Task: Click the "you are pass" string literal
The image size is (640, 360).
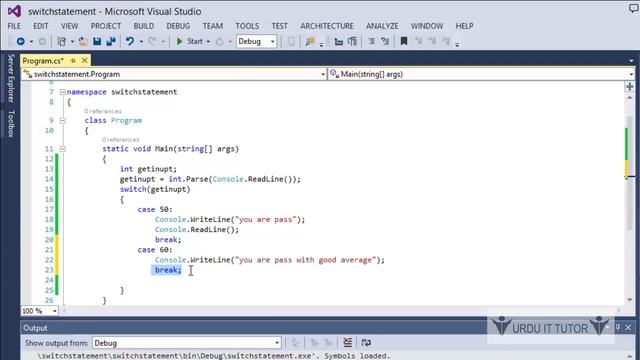Action: 266,220
